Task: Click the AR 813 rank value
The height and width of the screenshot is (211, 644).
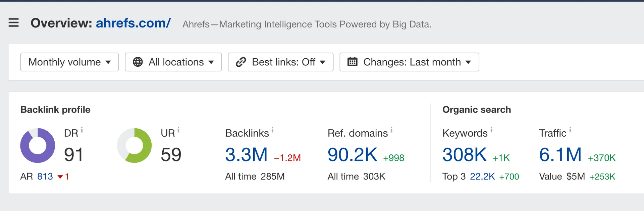Action: click(x=45, y=177)
